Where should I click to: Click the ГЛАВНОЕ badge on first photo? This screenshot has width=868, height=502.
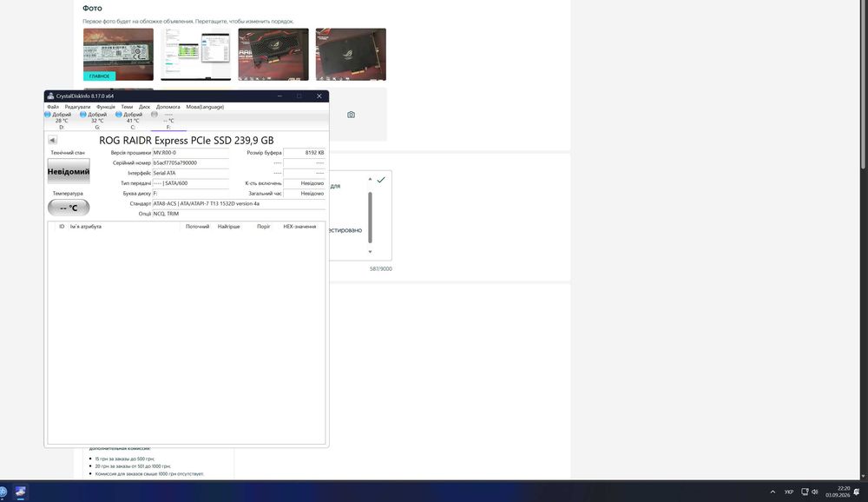tap(100, 76)
